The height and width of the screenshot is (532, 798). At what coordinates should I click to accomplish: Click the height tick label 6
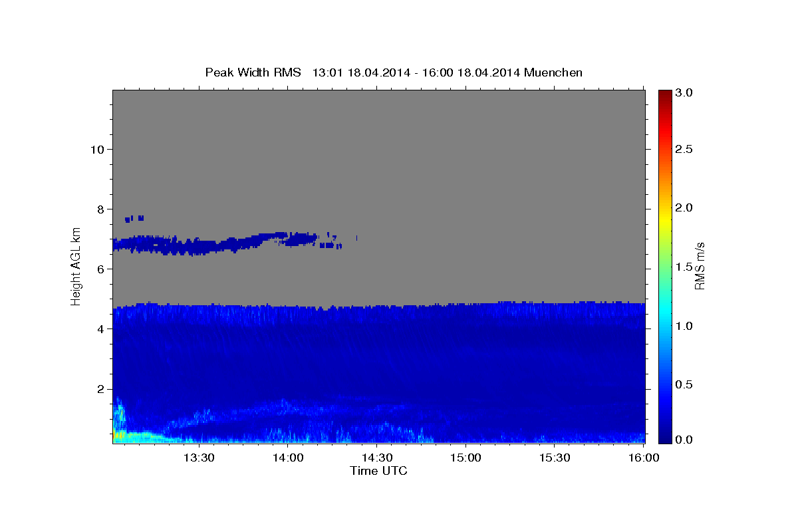pos(99,269)
